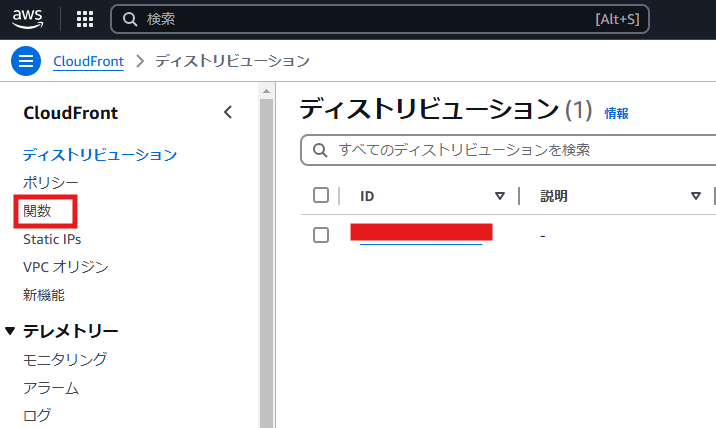The image size is (716, 428).
Task: Click the top AWS search field
Action: (x=379, y=19)
